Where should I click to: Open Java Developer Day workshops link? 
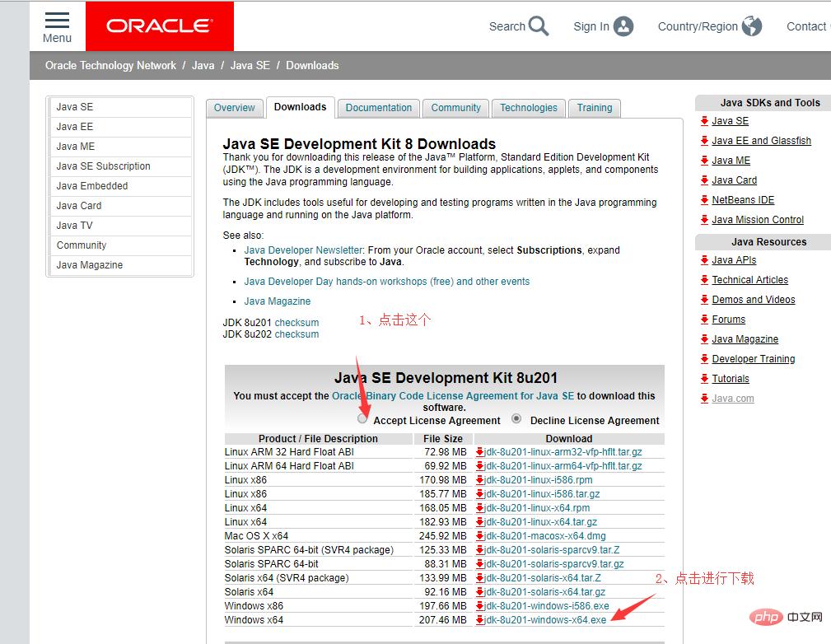click(387, 282)
